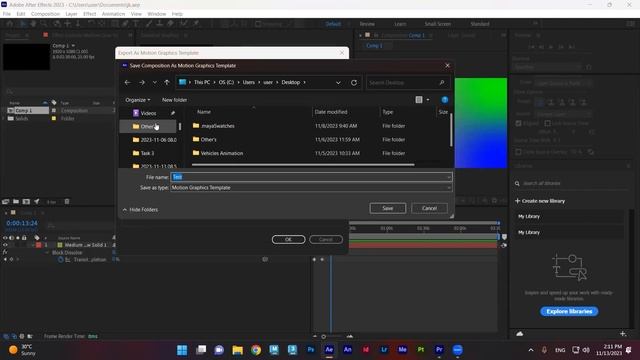Click Save in the save dialog
640x360 pixels.
tap(388, 208)
